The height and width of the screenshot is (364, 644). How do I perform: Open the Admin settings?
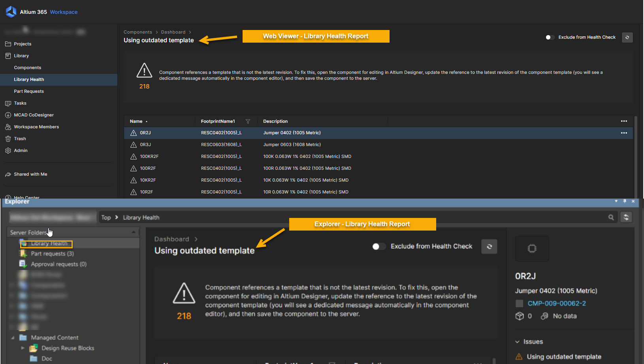tap(21, 150)
